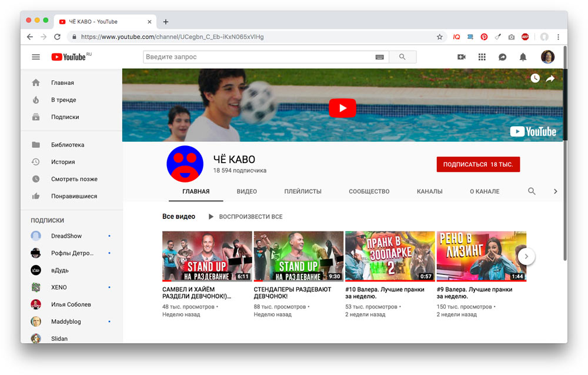
Task: Click the search magnifier button
Action: point(402,57)
